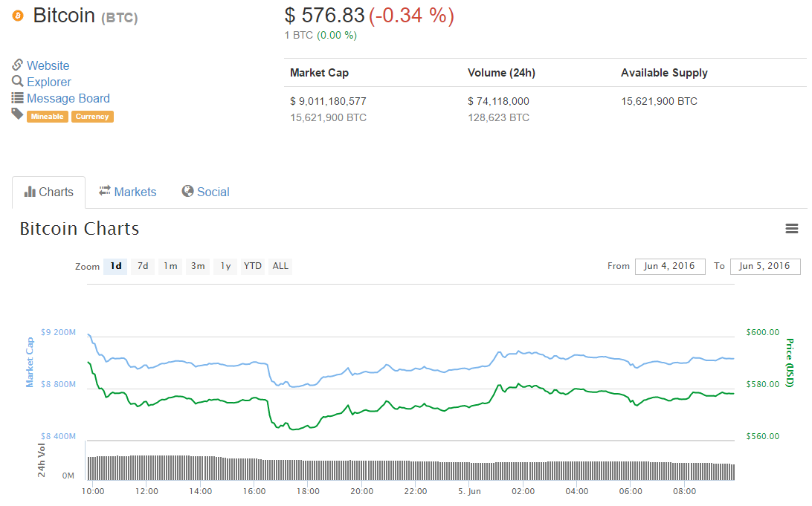Select the 1d zoom range
The height and width of the screenshot is (506, 812).
point(115,266)
